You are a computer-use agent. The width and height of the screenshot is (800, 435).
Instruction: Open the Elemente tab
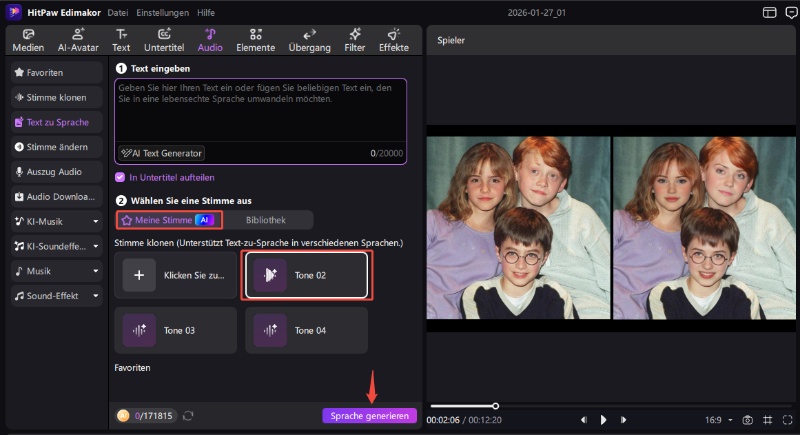[256, 40]
